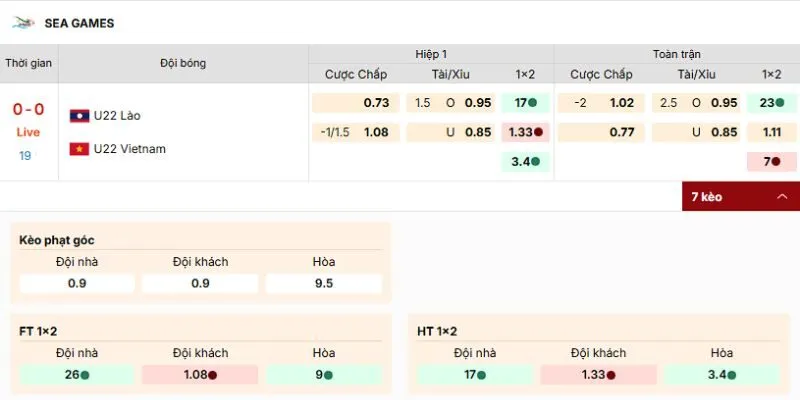Image resolution: width=800 pixels, height=400 pixels.
Task: Choose HT 1×2 Đội nhà odds 17
Action: [474, 375]
